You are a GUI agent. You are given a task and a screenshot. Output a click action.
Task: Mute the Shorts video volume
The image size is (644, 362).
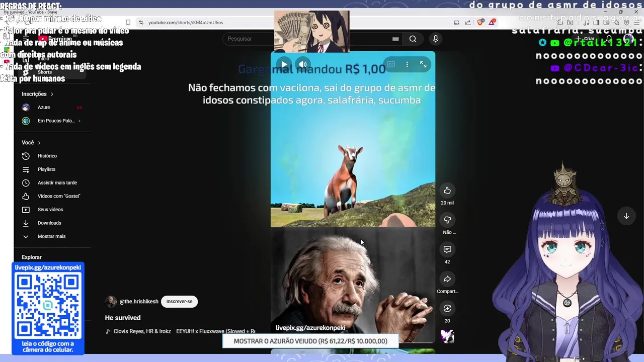pyautogui.click(x=303, y=64)
